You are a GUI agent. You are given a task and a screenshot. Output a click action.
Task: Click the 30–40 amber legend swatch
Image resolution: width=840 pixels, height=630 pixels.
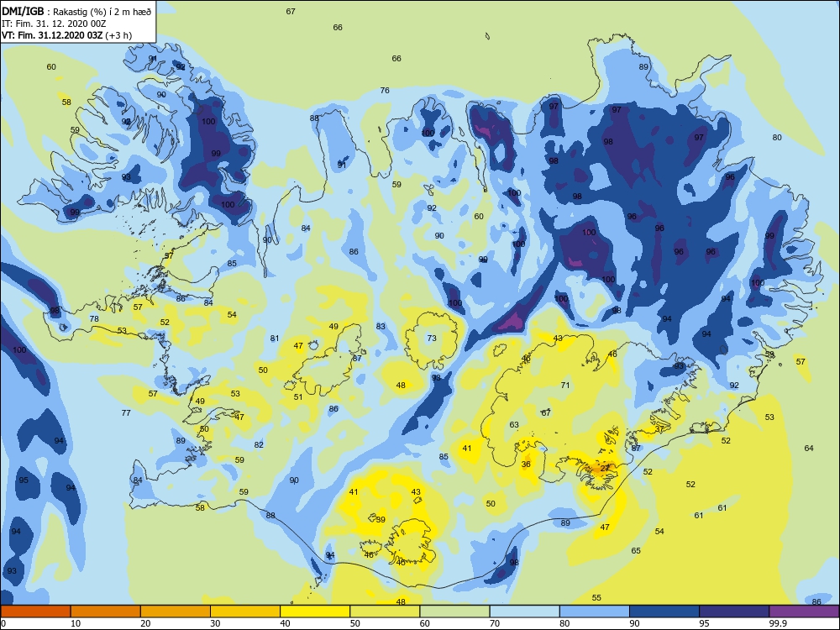pyautogui.click(x=245, y=612)
